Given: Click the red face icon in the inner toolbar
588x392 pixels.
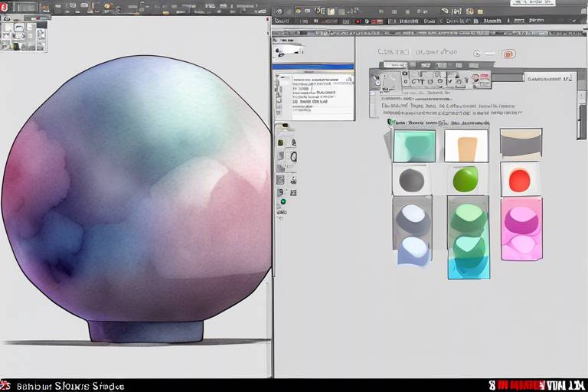Looking at the screenshot, I should click(x=475, y=78).
